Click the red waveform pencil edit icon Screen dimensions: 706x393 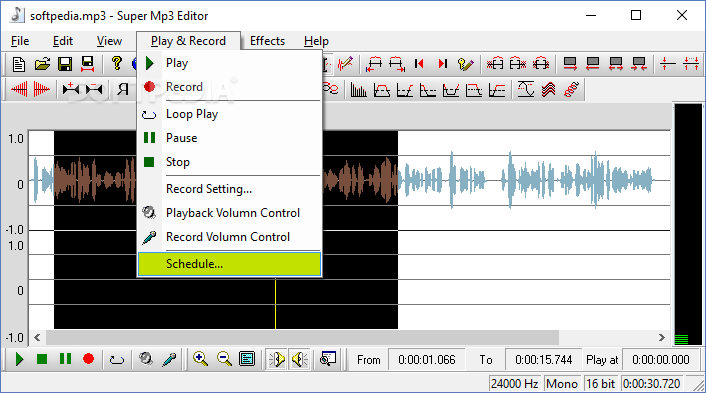point(345,64)
